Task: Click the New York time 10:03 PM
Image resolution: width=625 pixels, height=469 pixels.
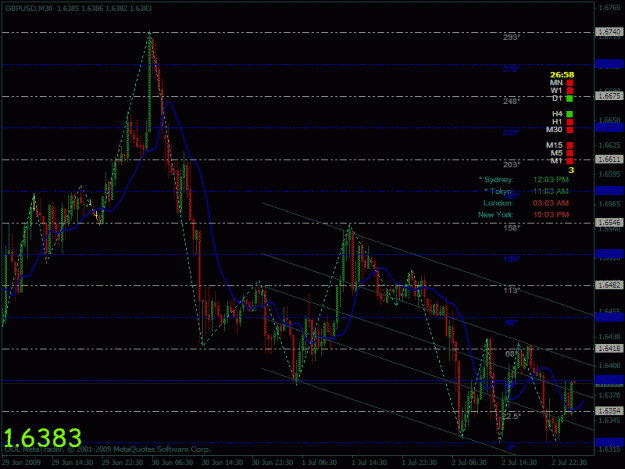Action: pos(551,215)
